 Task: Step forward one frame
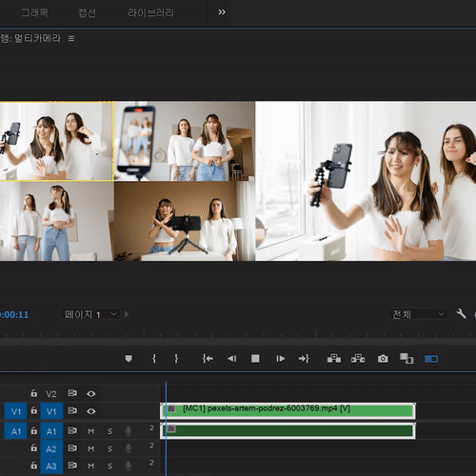(281, 359)
